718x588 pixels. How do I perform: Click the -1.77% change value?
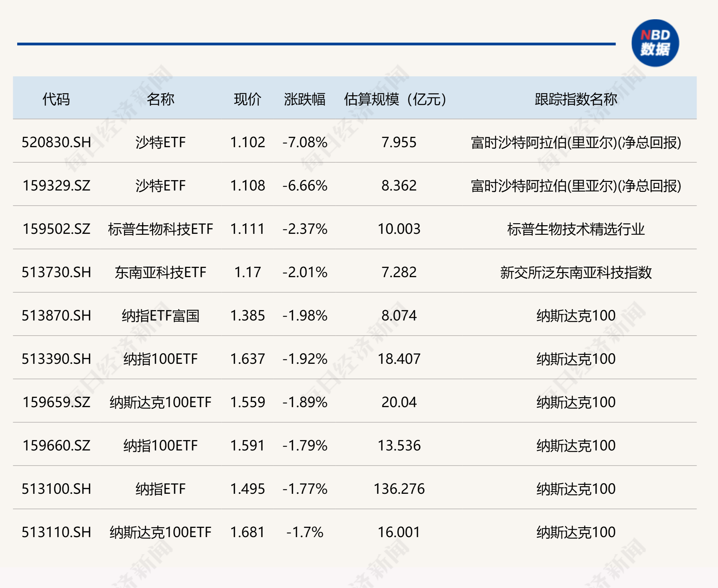tap(305, 489)
